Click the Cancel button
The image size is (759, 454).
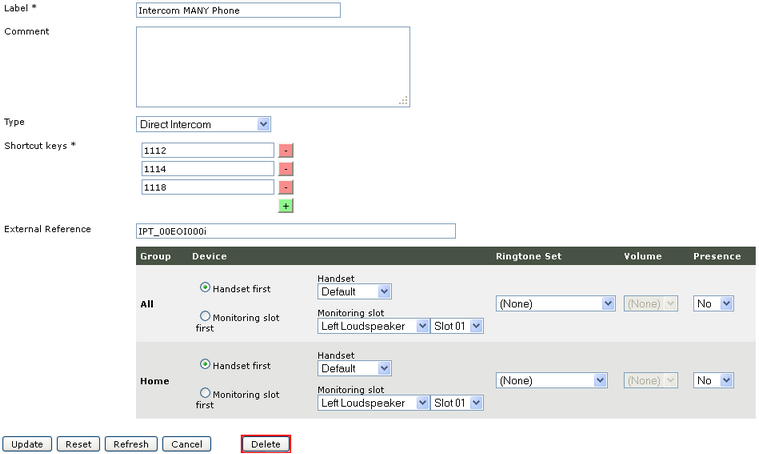[187, 444]
